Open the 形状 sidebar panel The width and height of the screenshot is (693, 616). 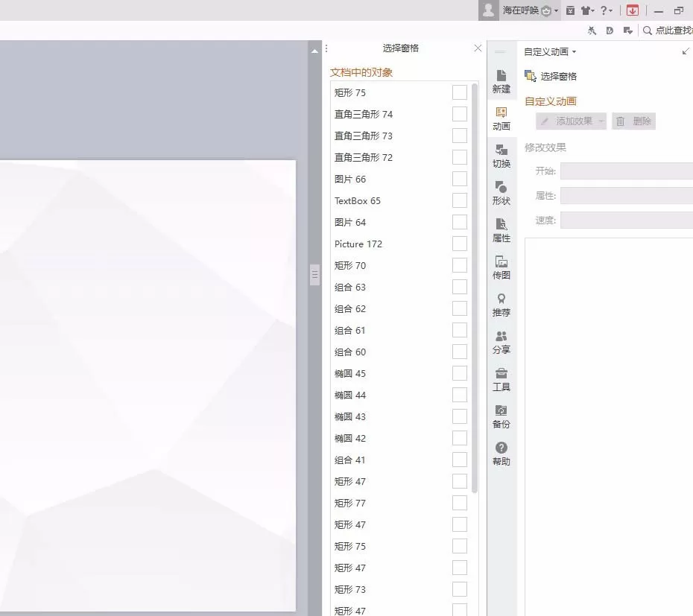(x=501, y=194)
